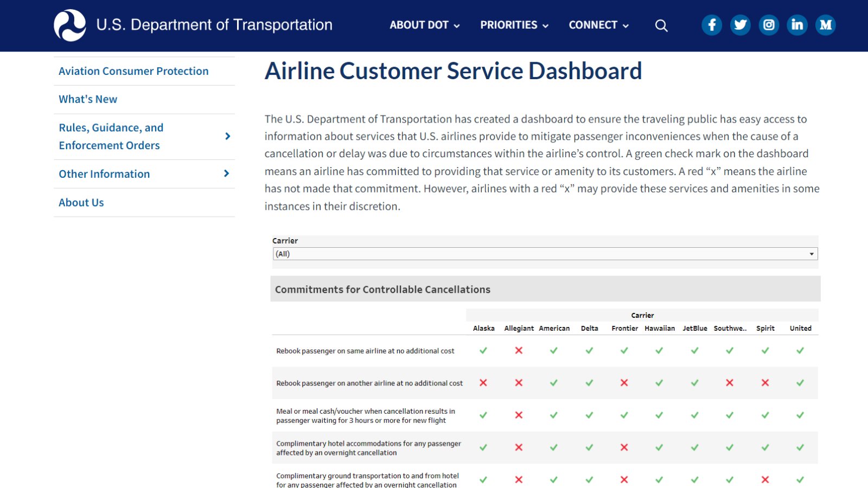Click Frontier's red X for hotel accommodations
This screenshot has height=488, width=868.
click(624, 448)
